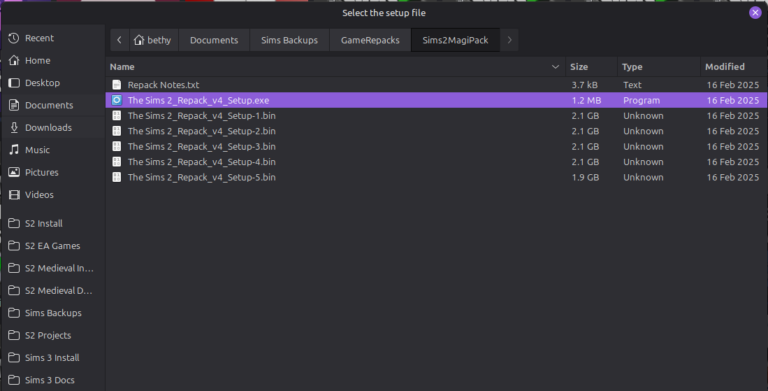The image size is (768, 391).
Task: Sort files by Modified column header
Action: 734,67
